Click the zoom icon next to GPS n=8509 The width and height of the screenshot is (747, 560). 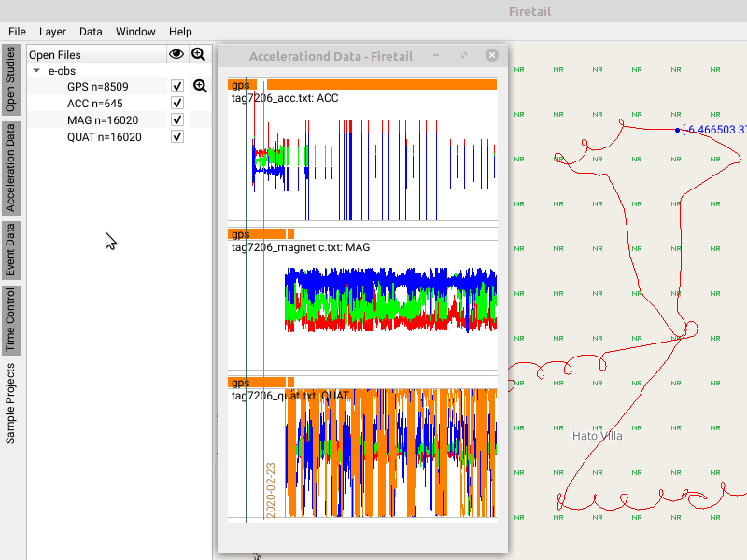199,86
